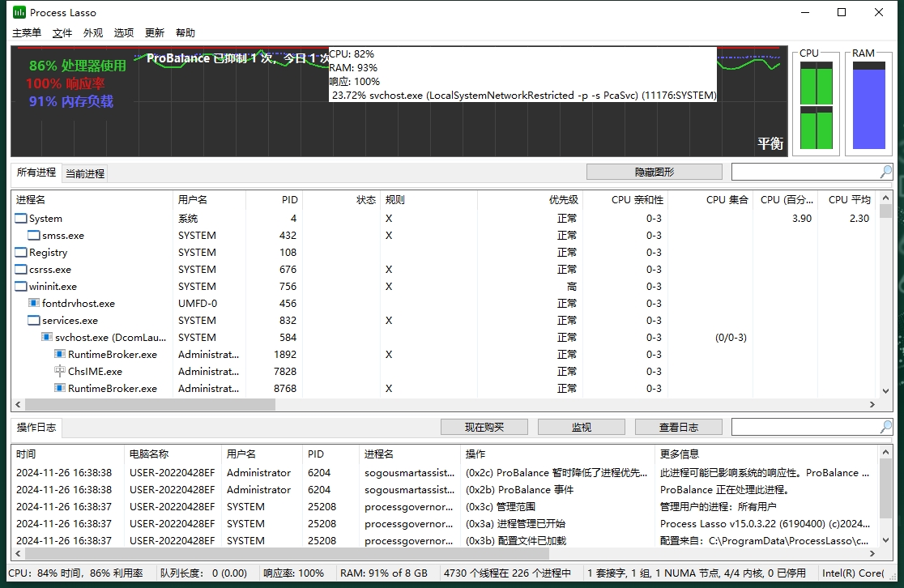This screenshot has height=588, width=904.
Task: Focus the process list search field
Action: point(805,172)
